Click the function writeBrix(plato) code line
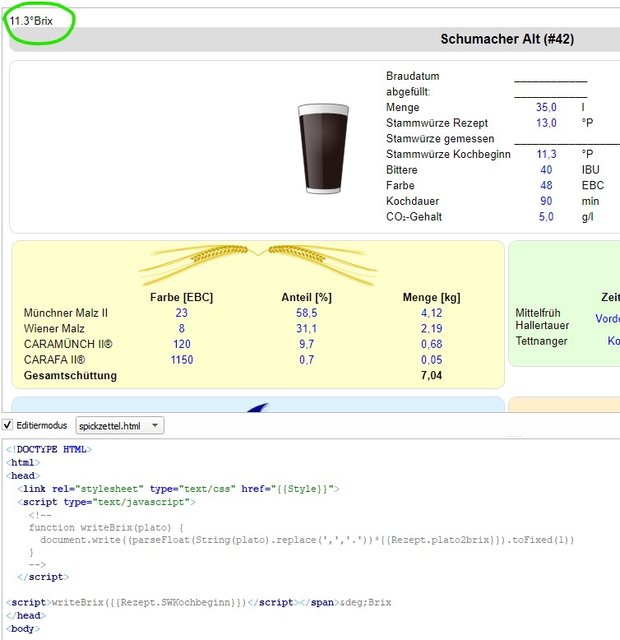Screen dimensions: 620x640 pyautogui.click(x=106, y=527)
